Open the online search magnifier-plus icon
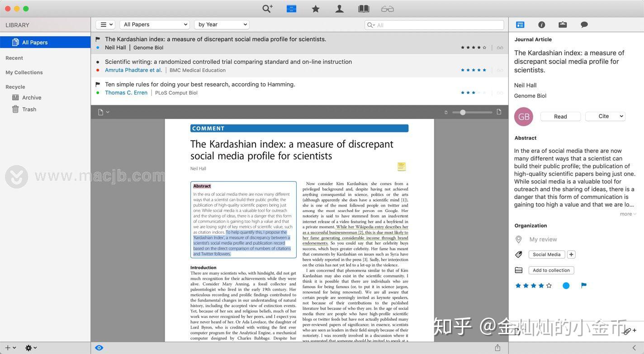644x354 pixels. tap(267, 9)
